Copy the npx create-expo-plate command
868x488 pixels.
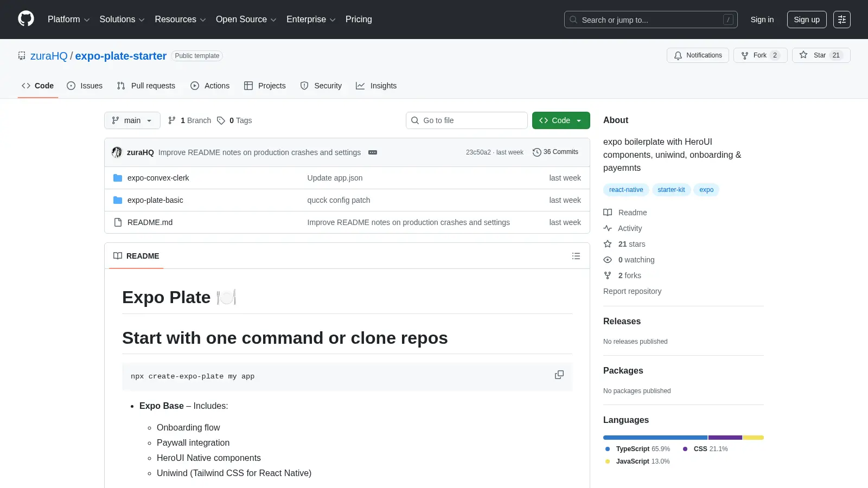point(559,375)
